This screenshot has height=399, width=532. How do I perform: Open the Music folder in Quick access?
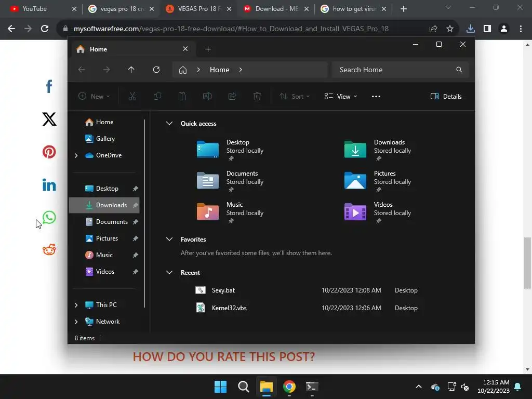tap(231, 212)
